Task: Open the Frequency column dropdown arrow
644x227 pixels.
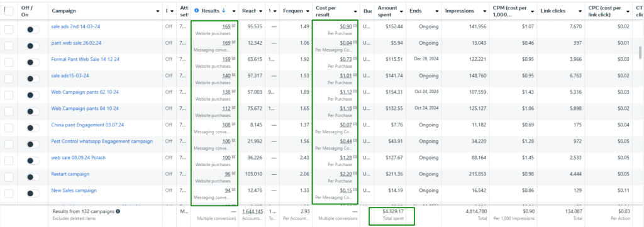Action: pyautogui.click(x=308, y=11)
